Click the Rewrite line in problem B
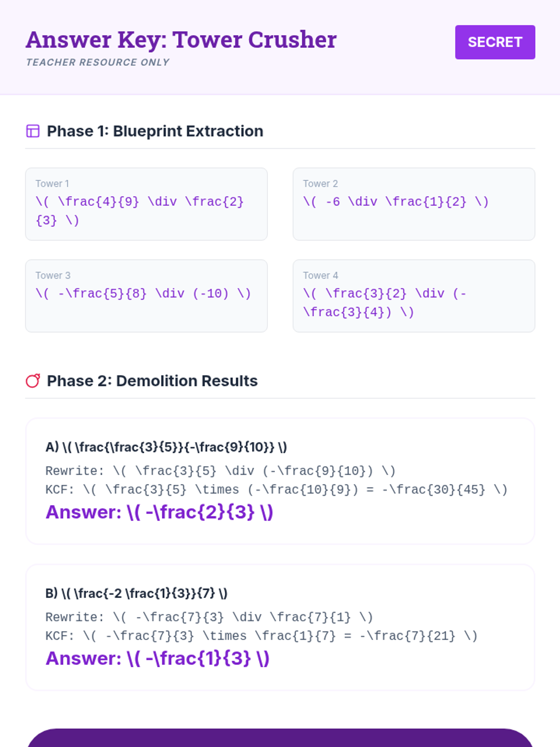560x747 pixels. coord(209,617)
